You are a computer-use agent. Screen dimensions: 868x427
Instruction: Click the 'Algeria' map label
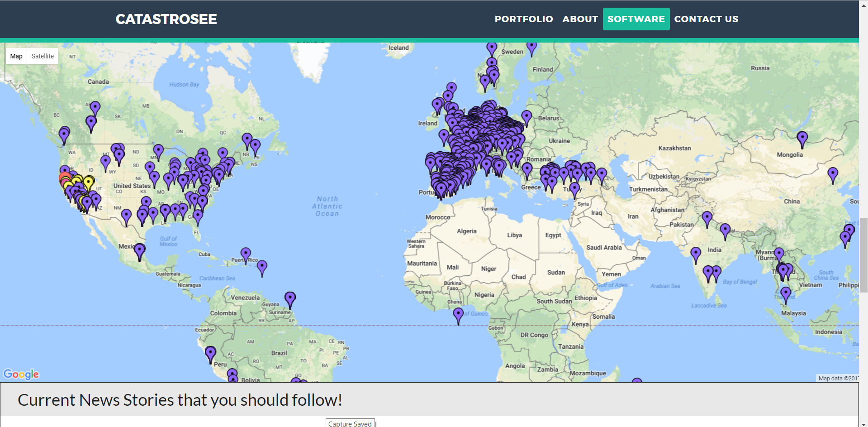coord(467,231)
